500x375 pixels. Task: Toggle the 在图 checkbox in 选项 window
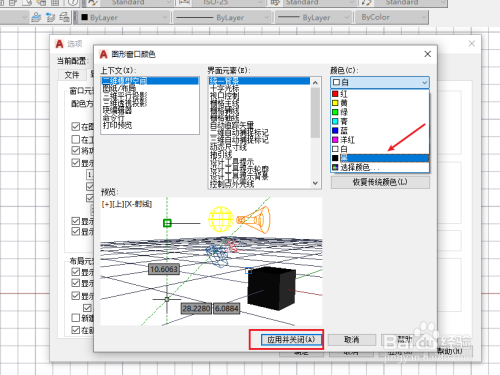tap(76, 127)
